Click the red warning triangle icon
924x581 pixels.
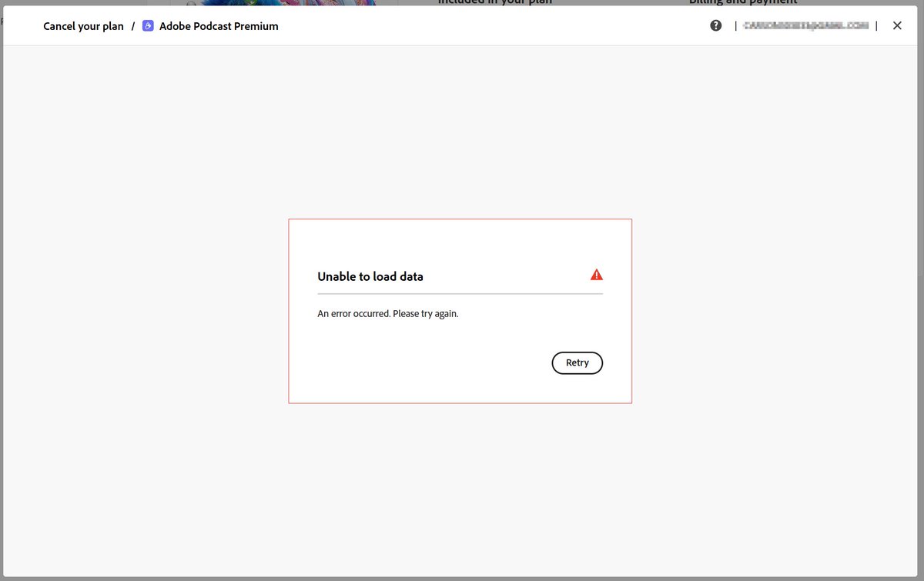pos(597,275)
